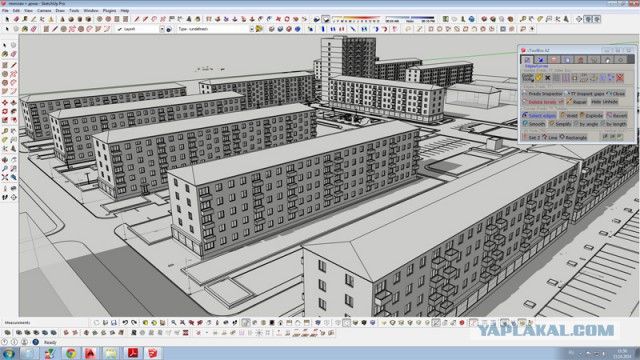Viewport: 640px width, 360px height.
Task: Select the Move tool in left toolbar
Action: point(5,102)
